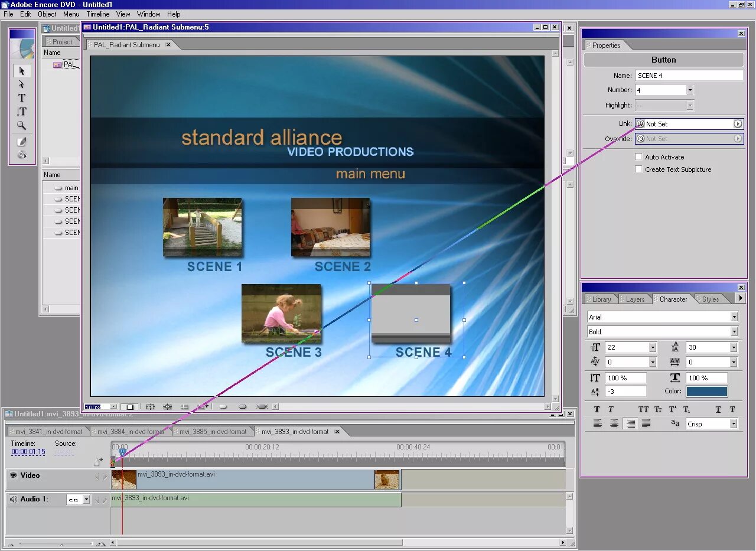Screen dimensions: 756x551
Task: Open the Audio 1 language dropdown
Action: 87,500
